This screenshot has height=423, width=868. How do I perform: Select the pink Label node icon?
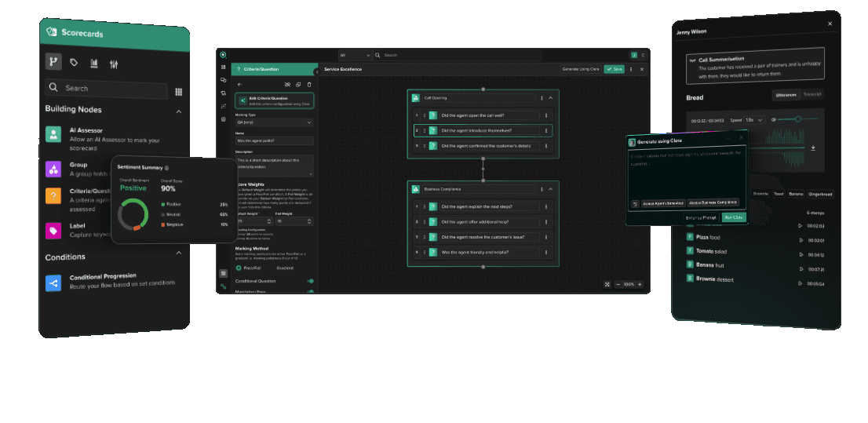(x=53, y=231)
